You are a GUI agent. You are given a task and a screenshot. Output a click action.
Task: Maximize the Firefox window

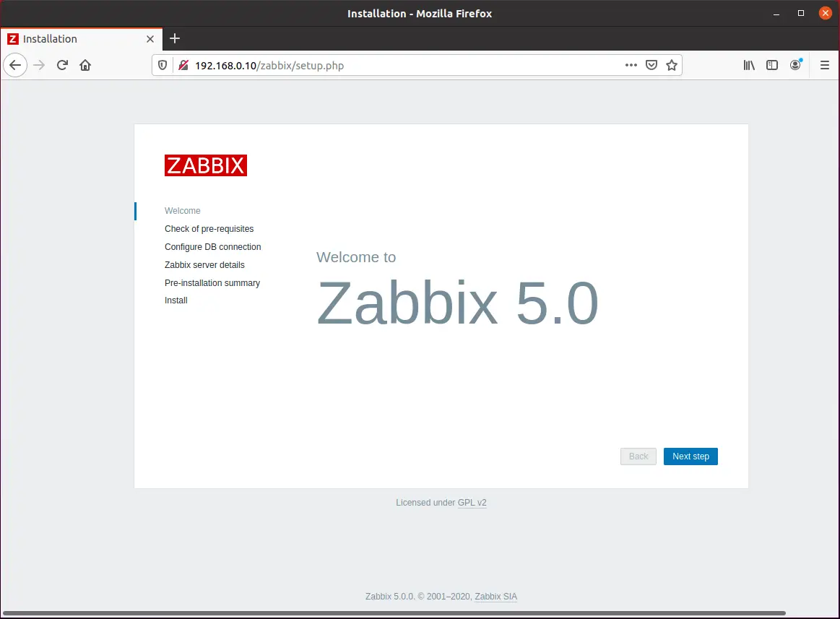click(801, 14)
